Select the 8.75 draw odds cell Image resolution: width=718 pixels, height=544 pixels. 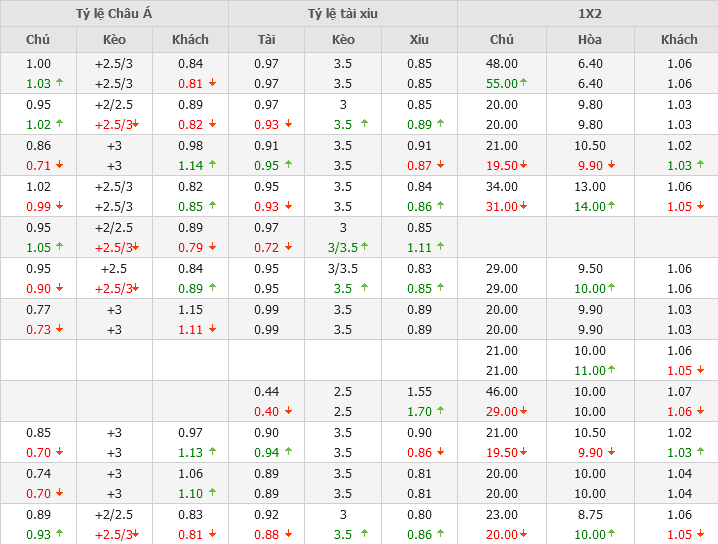pyautogui.click(x=590, y=514)
